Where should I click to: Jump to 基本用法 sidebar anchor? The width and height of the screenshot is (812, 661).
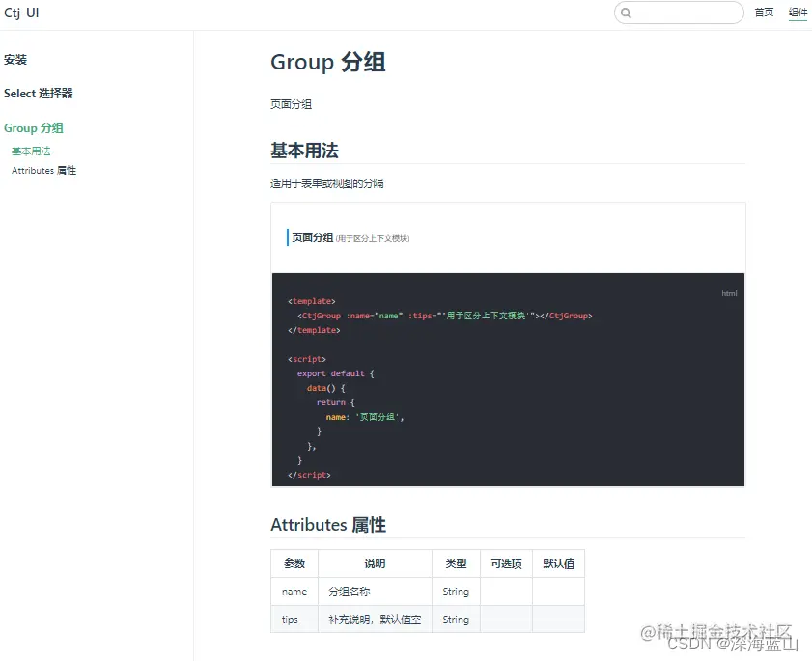(31, 151)
